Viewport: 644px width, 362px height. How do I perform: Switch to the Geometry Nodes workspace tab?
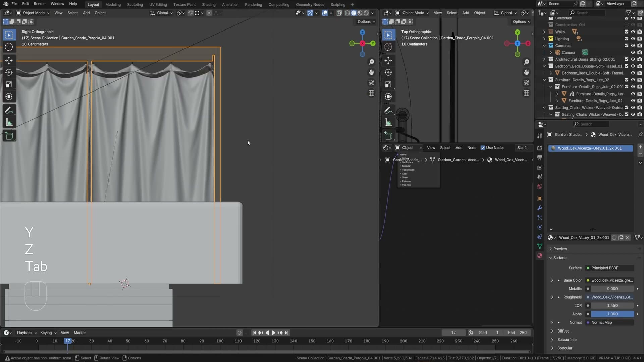(x=310, y=5)
